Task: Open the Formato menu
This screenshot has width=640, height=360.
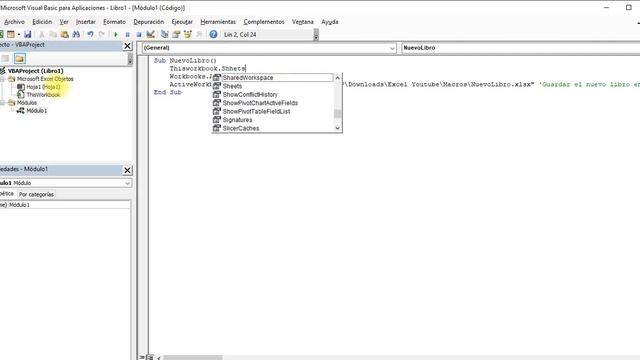Action: tap(114, 22)
